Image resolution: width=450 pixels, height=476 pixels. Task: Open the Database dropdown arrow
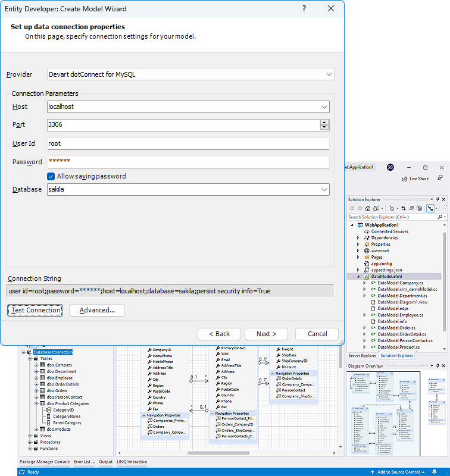[324, 190]
